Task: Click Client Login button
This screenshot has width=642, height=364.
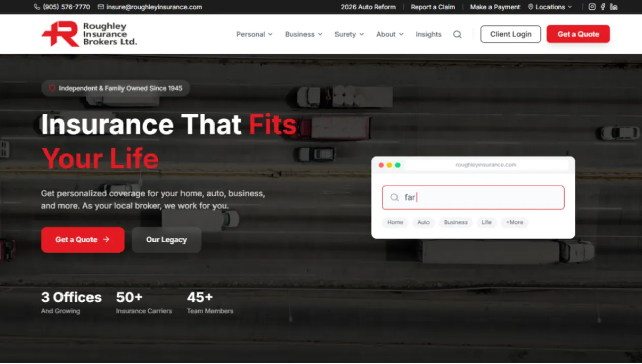Action: [511, 34]
